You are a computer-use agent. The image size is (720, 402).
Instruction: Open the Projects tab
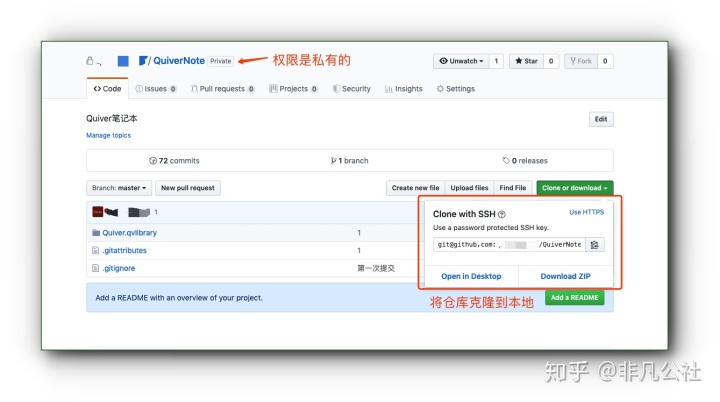(293, 89)
